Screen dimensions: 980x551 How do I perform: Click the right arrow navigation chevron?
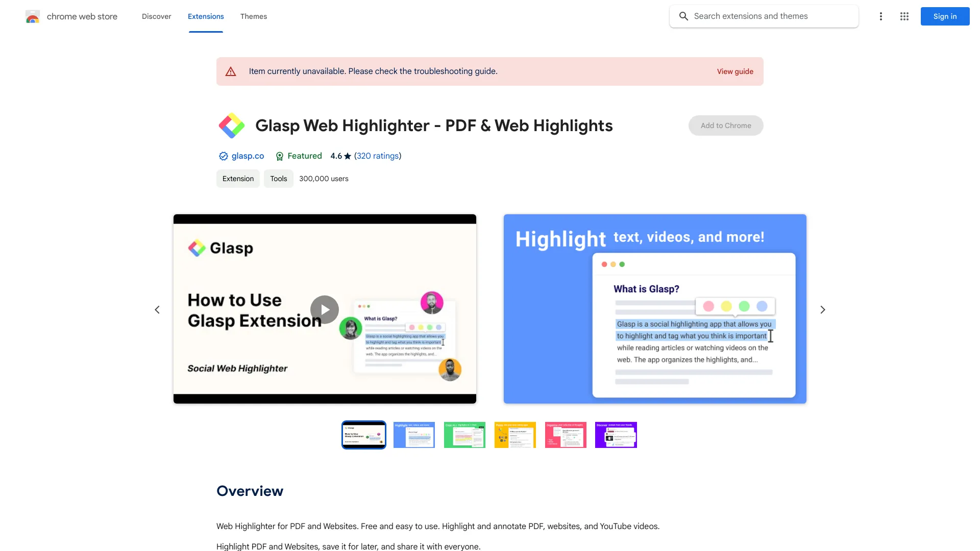click(822, 309)
